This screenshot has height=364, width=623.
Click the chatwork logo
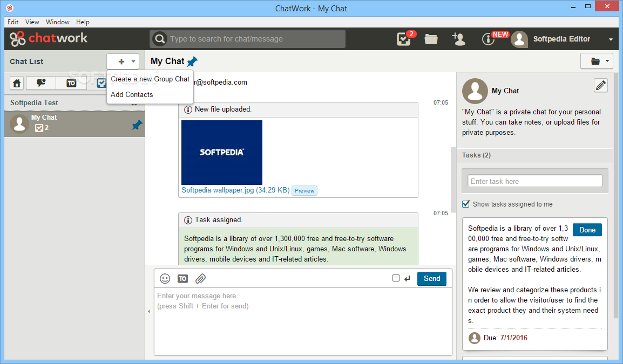[49, 38]
